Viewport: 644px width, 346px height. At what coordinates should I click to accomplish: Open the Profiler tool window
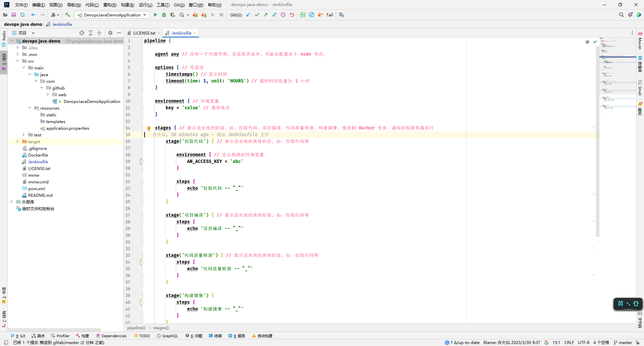[x=60, y=336]
